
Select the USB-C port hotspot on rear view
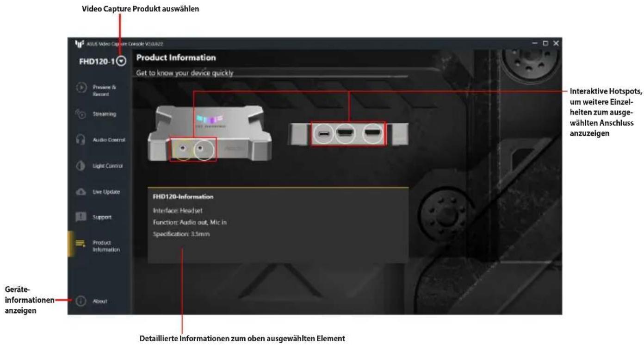(325, 134)
